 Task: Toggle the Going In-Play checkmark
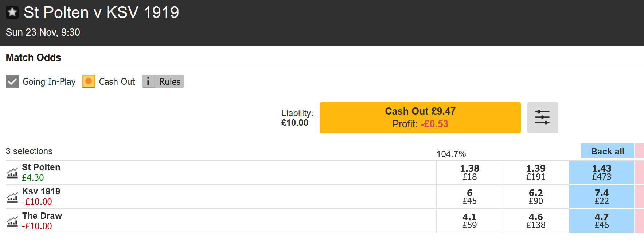(12, 81)
